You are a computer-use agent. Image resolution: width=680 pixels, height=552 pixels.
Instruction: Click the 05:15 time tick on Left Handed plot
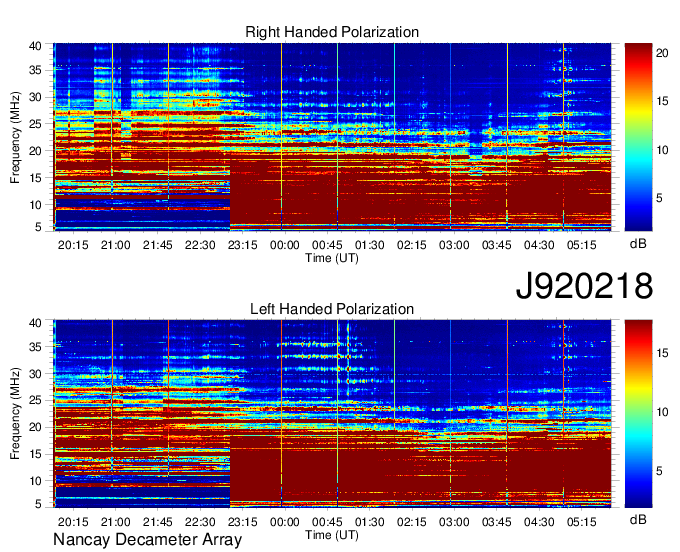(582, 522)
